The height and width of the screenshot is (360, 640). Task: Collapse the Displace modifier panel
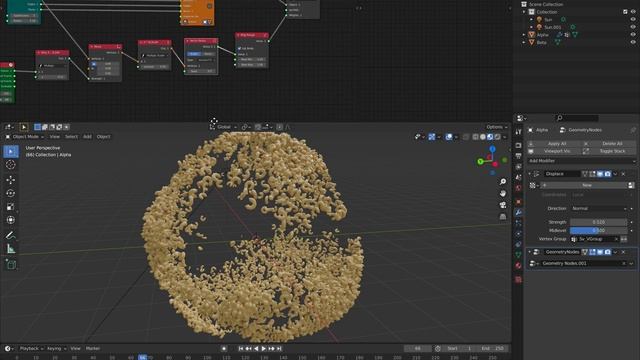point(530,174)
